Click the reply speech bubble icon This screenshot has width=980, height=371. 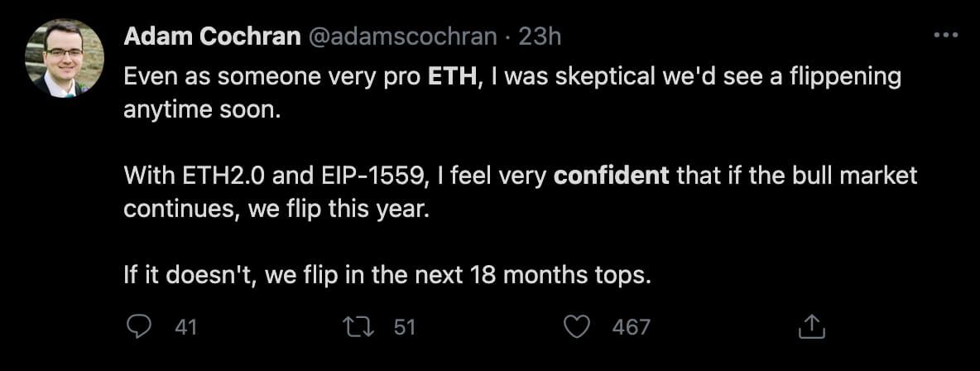pos(139,327)
